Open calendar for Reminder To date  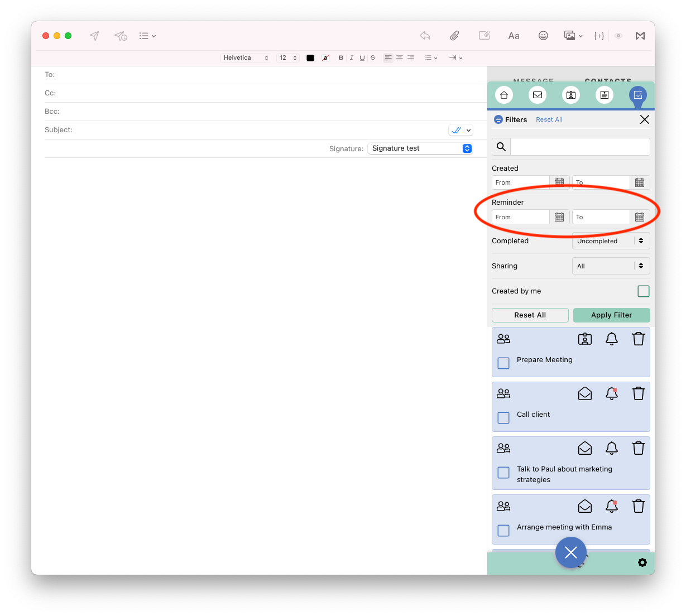tap(640, 217)
